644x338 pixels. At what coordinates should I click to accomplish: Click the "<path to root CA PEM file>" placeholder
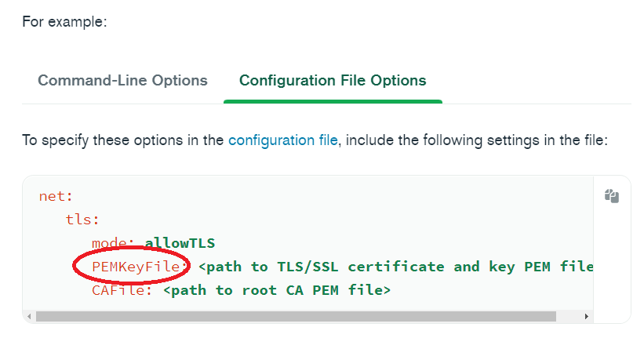coord(277,290)
